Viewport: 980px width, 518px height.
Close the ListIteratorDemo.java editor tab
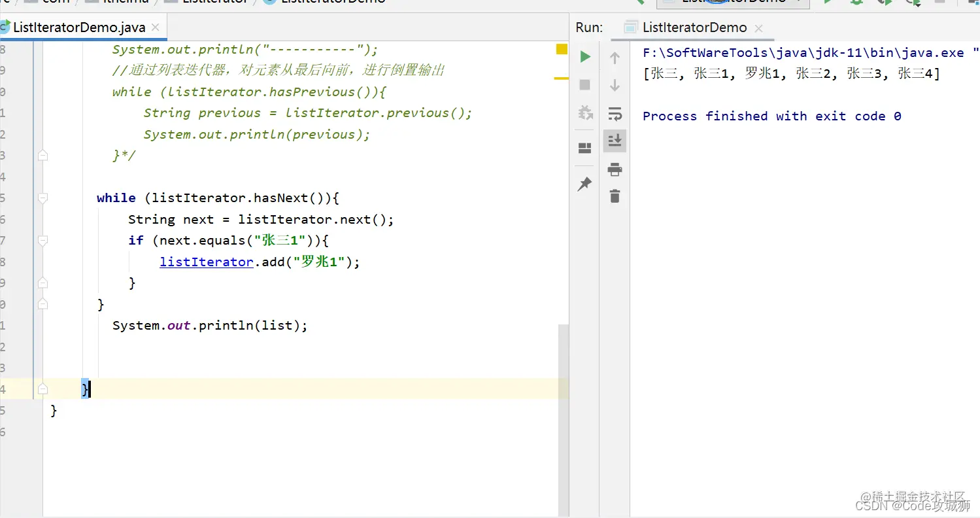[156, 27]
